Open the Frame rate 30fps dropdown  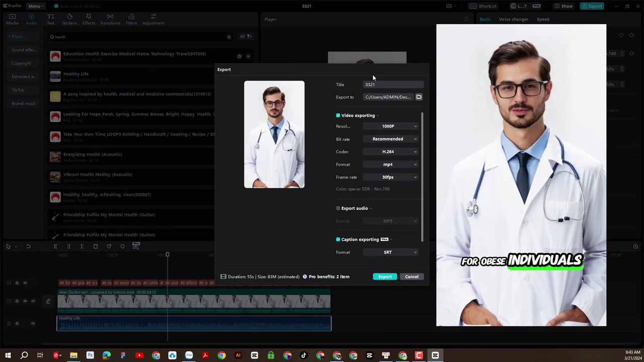pyautogui.click(x=391, y=177)
